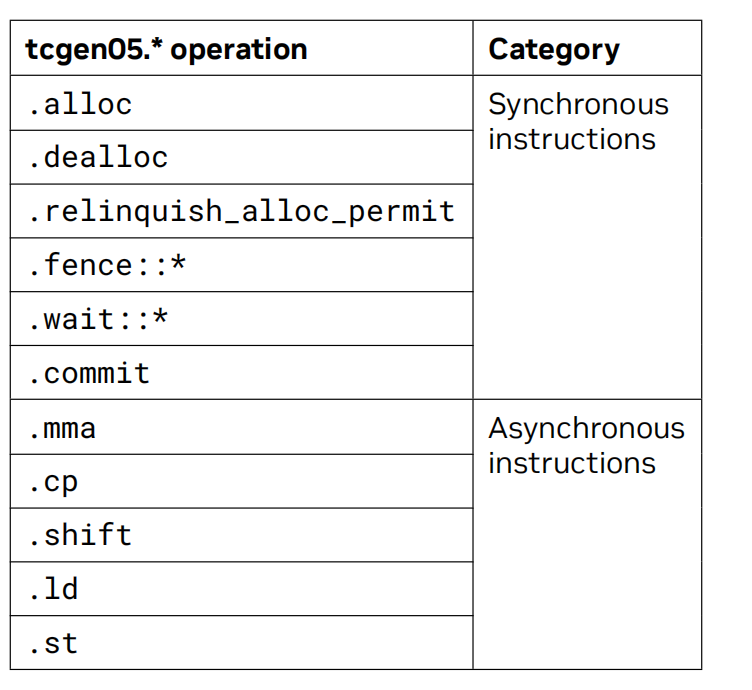Viewport: 752px width, 690px height.
Task: Select the .fence::* operation row
Action: pyautogui.click(x=107, y=266)
